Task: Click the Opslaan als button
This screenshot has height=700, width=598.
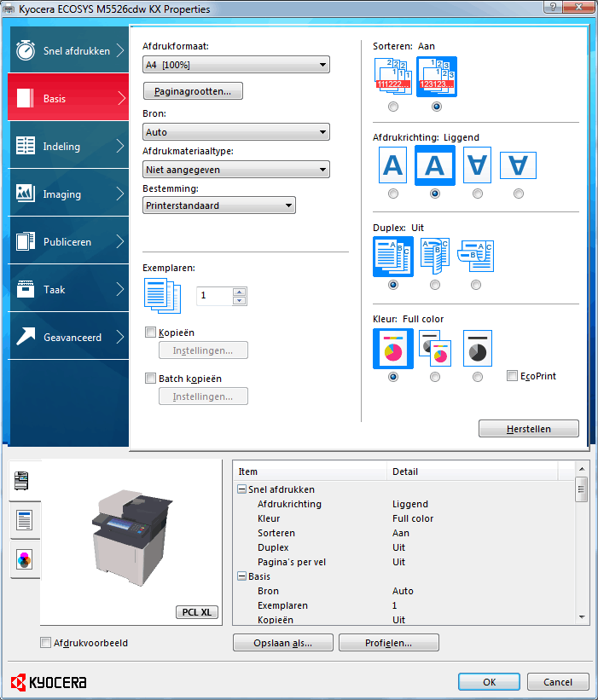Action: pos(282,643)
